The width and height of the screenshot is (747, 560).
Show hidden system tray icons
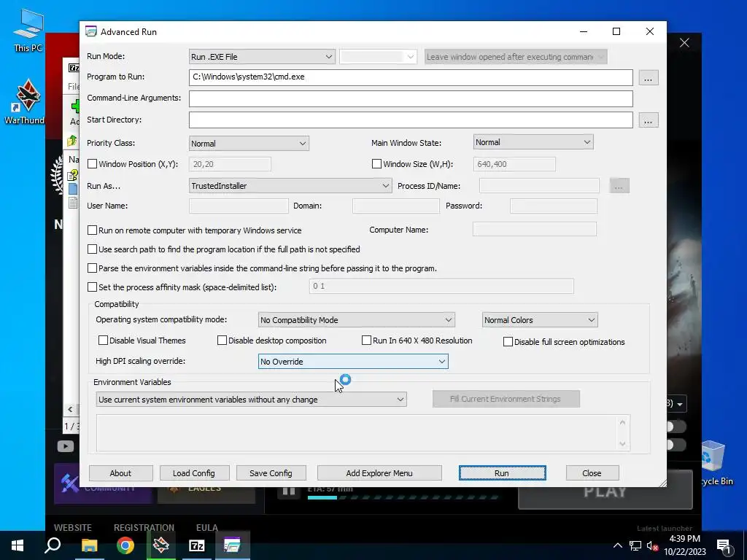coord(617,545)
